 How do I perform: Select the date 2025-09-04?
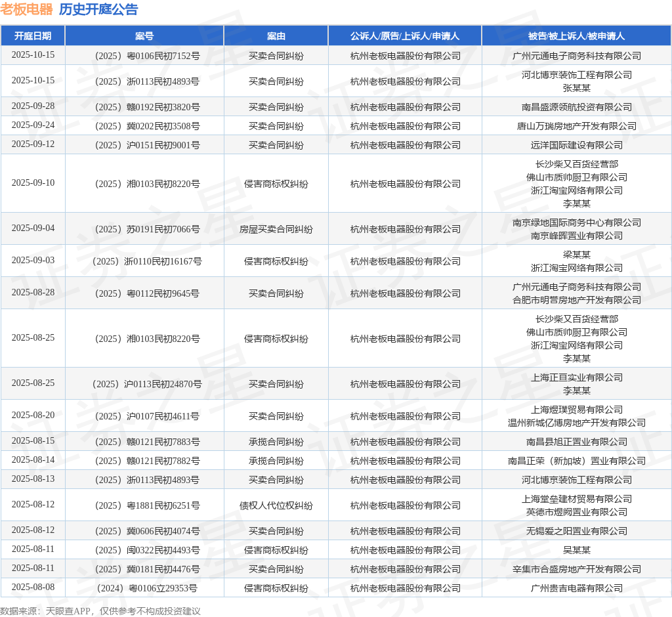coord(33,228)
